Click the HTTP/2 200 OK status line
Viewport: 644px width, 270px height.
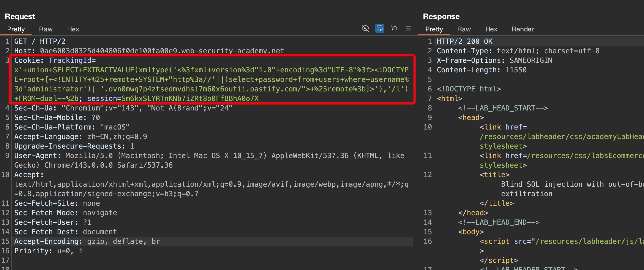coord(464,41)
